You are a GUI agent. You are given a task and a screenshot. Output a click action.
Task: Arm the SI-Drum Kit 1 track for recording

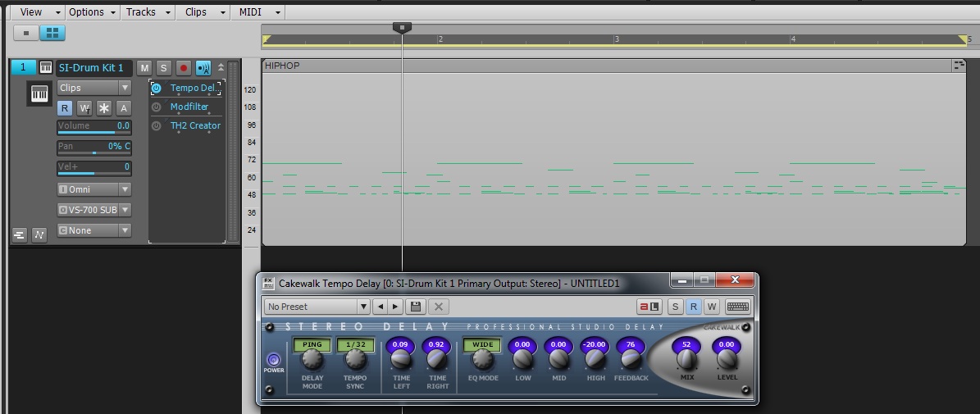[x=183, y=68]
